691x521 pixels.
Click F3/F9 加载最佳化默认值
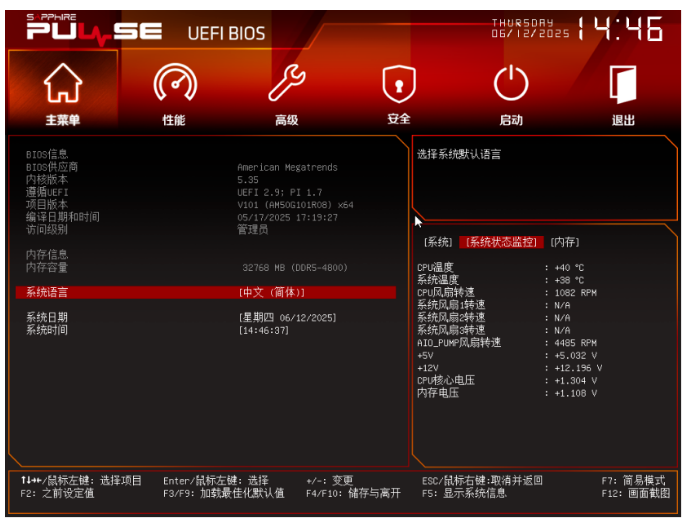(223, 493)
